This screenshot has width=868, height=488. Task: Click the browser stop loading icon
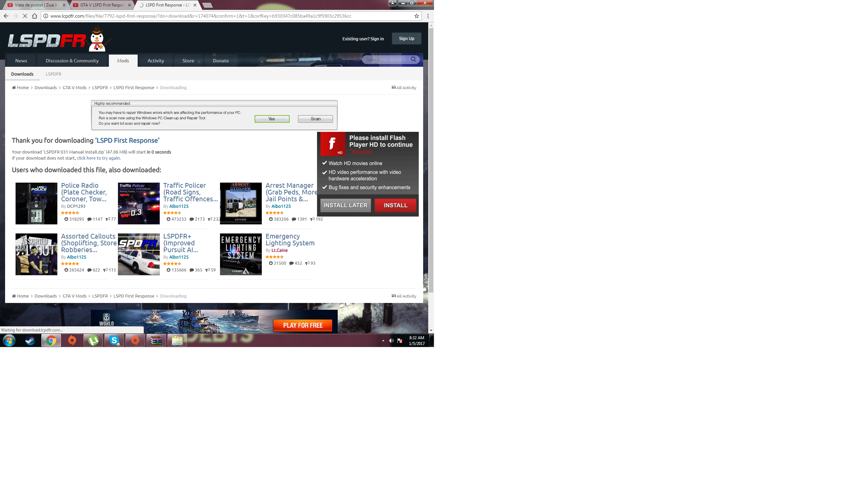click(25, 16)
